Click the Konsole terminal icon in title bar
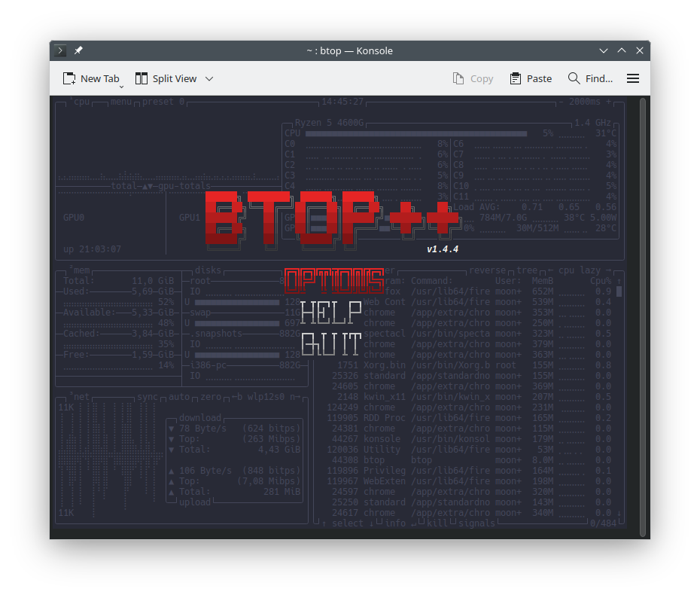Image resolution: width=700 pixels, height=598 pixels. pos(60,50)
